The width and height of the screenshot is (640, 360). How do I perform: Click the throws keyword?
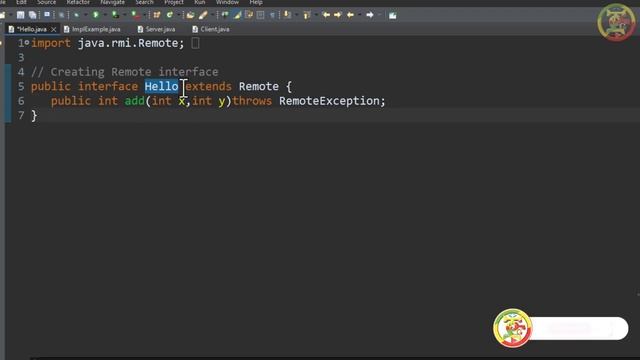(252, 101)
